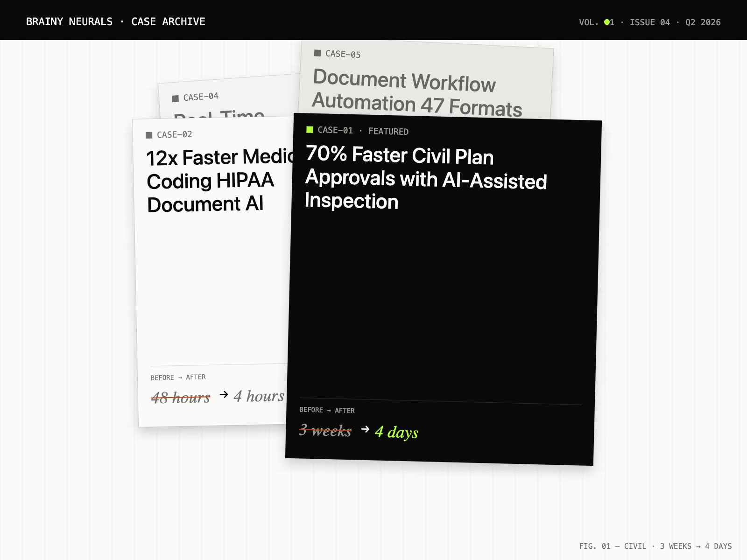Click the green '4 days' result value
747x560 pixels.
396,432
